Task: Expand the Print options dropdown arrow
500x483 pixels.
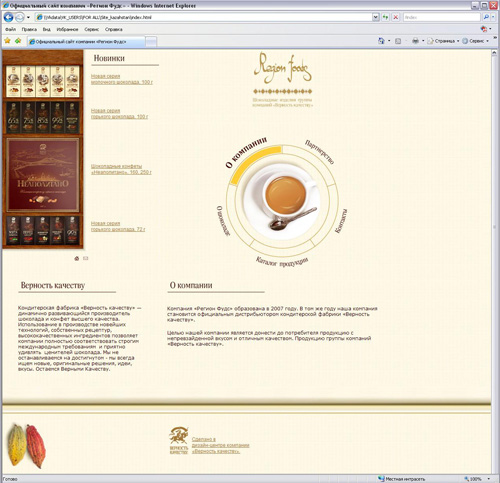Action: click(423, 41)
